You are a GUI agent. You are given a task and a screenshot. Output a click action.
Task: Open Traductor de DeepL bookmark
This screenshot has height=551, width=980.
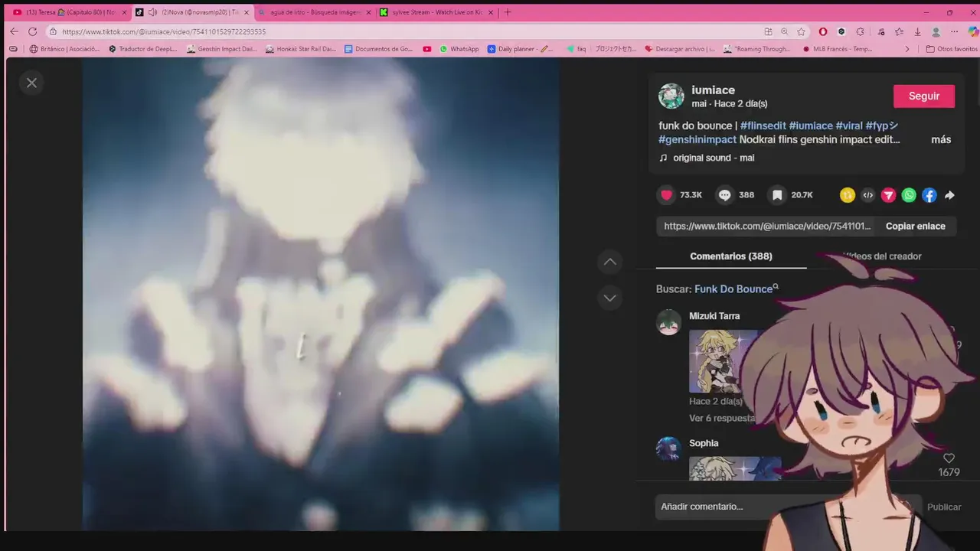coord(142,49)
